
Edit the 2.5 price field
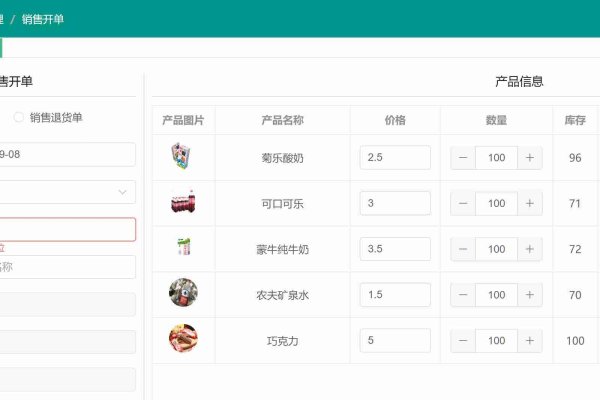pos(395,157)
